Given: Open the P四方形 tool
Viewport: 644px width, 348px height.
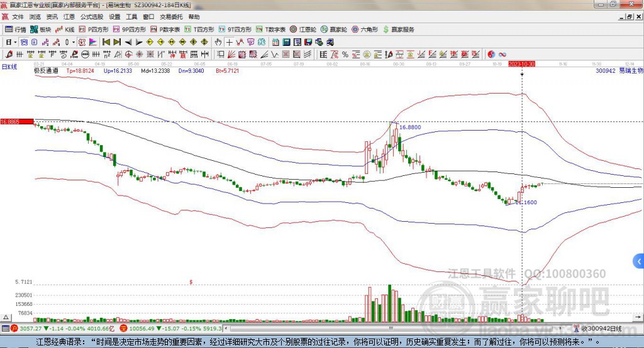Looking at the screenshot, I should click(x=94, y=30).
